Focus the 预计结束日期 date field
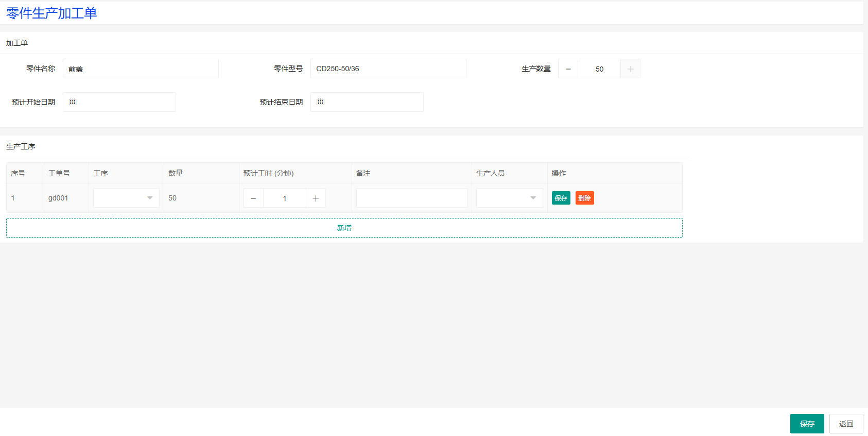This screenshot has width=868, height=436. coord(367,102)
